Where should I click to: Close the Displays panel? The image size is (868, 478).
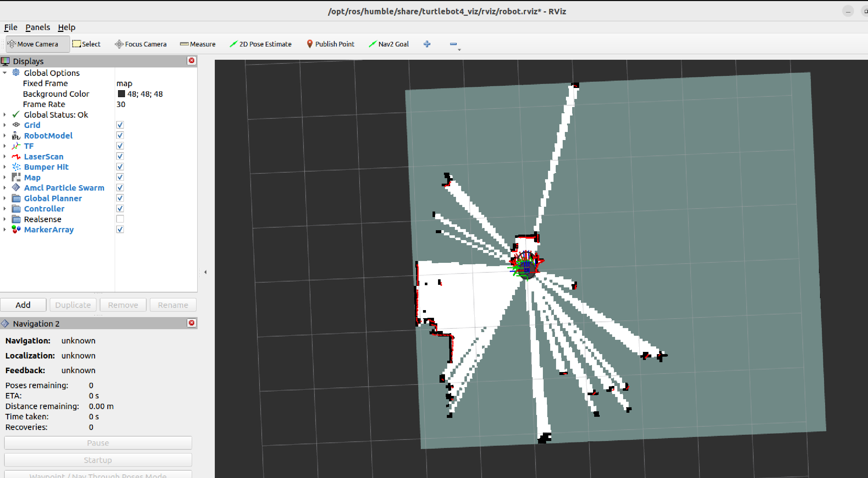click(192, 61)
